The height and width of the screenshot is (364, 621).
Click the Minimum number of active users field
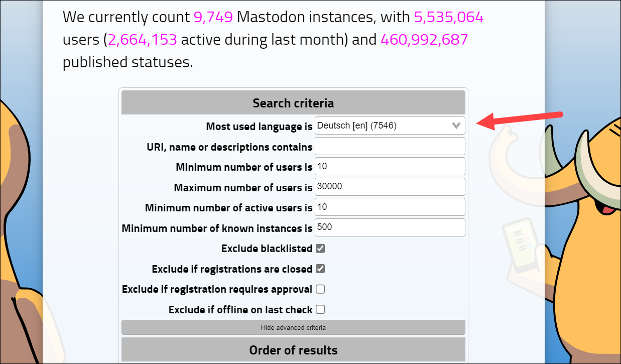click(x=390, y=207)
